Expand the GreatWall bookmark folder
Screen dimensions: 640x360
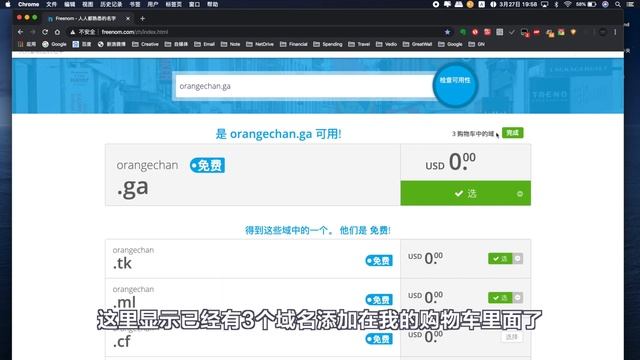click(x=418, y=44)
